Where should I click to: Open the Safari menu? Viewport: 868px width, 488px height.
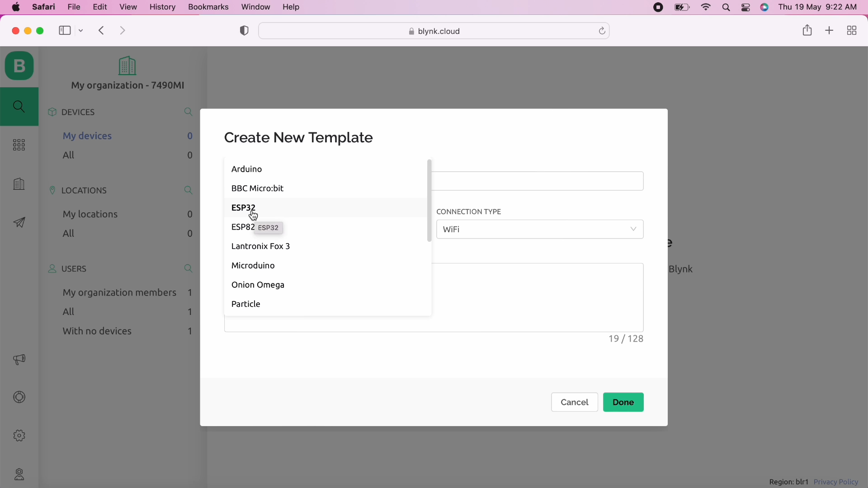(x=44, y=7)
